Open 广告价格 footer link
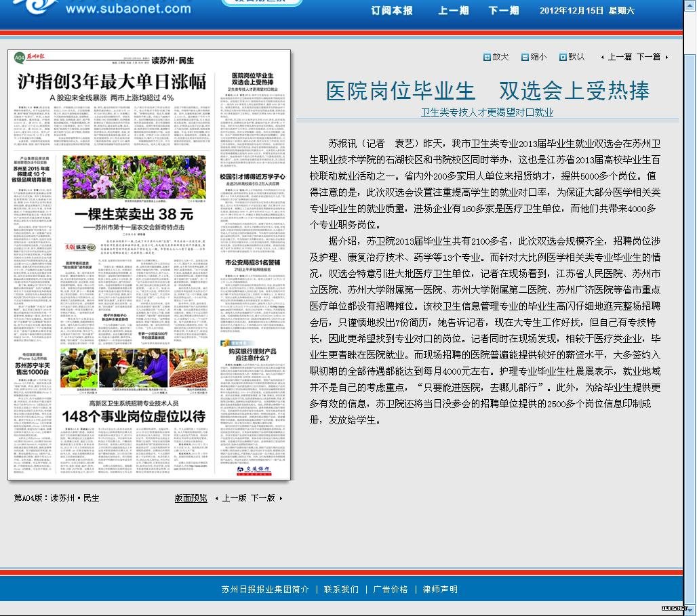The width and height of the screenshot is (697, 616). (x=391, y=590)
